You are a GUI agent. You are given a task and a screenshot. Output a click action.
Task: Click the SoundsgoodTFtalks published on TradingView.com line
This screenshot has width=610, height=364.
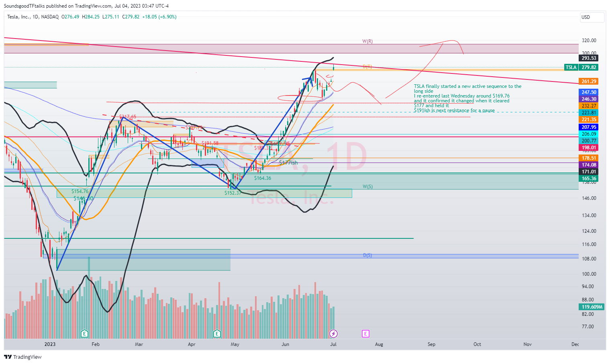point(86,6)
